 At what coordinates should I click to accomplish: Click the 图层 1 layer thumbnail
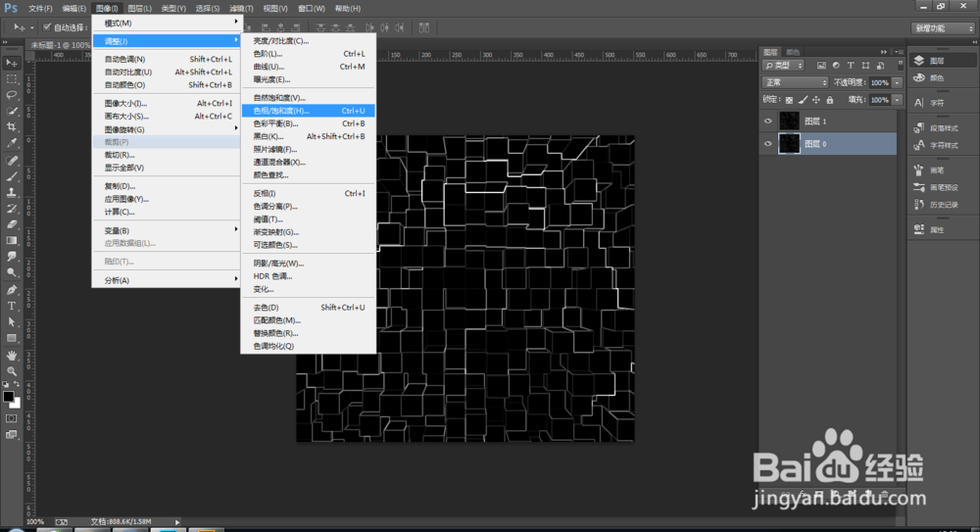pos(789,121)
